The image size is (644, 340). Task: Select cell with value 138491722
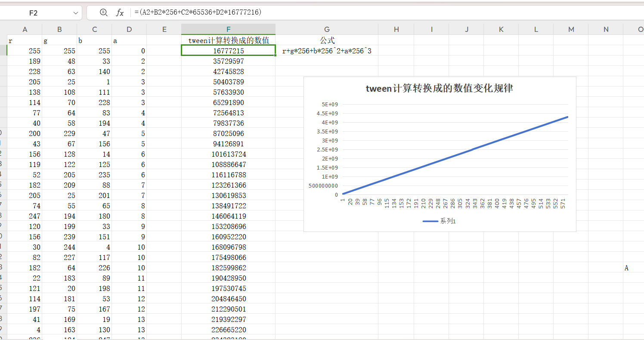(x=229, y=206)
